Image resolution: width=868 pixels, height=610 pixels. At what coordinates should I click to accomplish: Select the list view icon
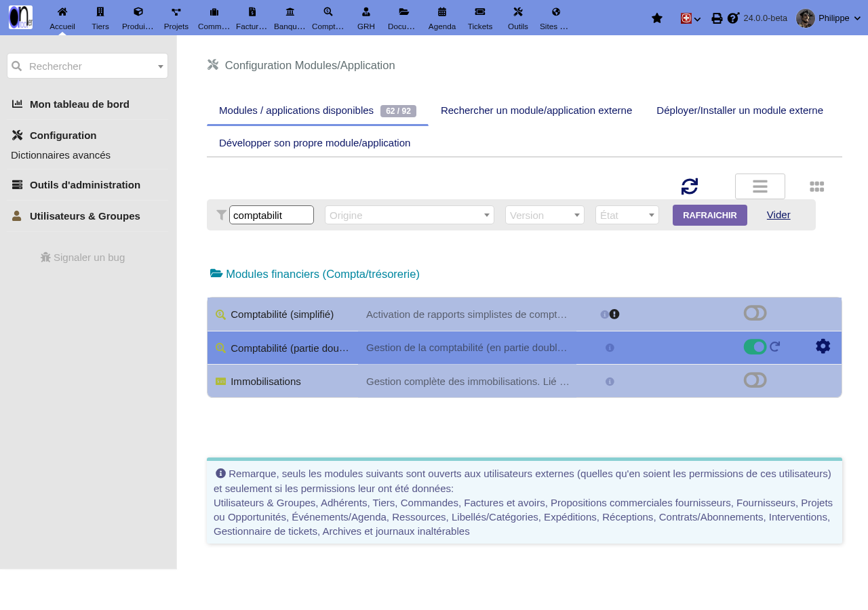click(x=760, y=186)
